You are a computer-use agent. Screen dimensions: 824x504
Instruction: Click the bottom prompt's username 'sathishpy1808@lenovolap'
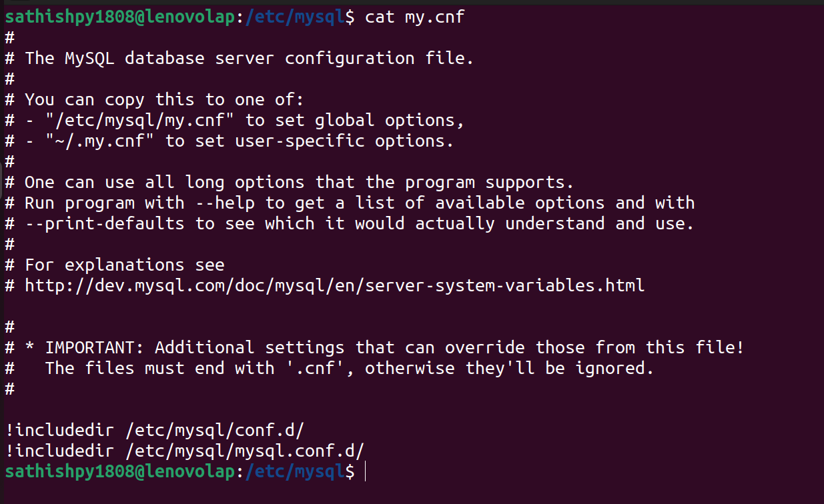pos(120,471)
